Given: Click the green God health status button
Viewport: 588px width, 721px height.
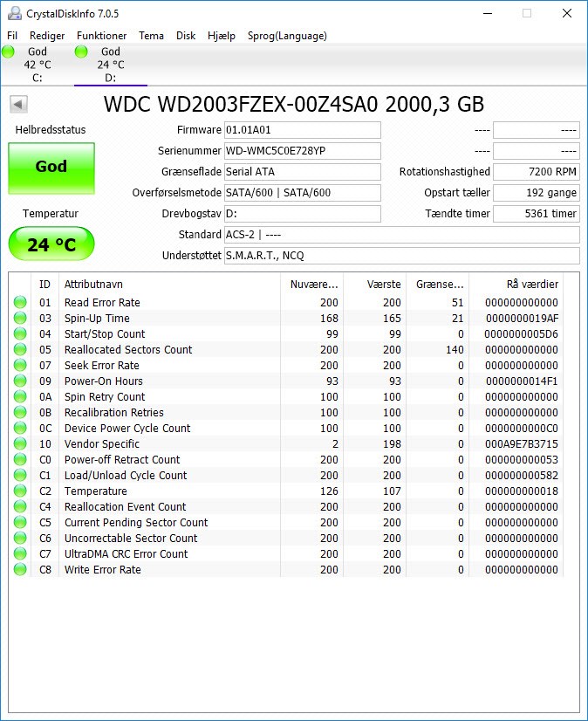Looking at the screenshot, I should click(51, 168).
